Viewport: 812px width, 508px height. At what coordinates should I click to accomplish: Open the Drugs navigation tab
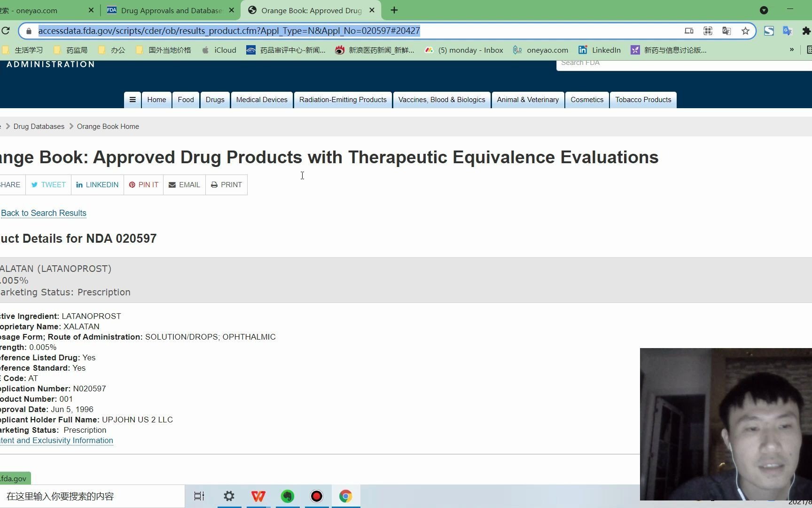coord(215,100)
